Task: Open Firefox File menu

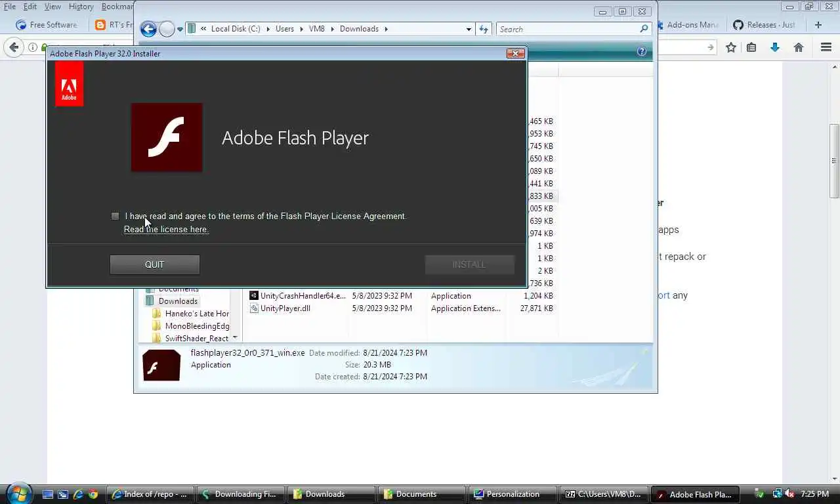Action: pyautogui.click(x=10, y=7)
